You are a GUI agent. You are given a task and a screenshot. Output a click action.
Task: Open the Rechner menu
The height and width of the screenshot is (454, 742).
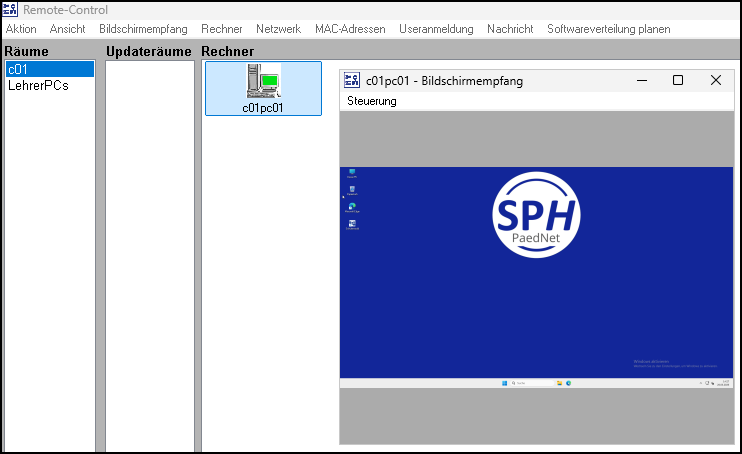[x=221, y=29]
